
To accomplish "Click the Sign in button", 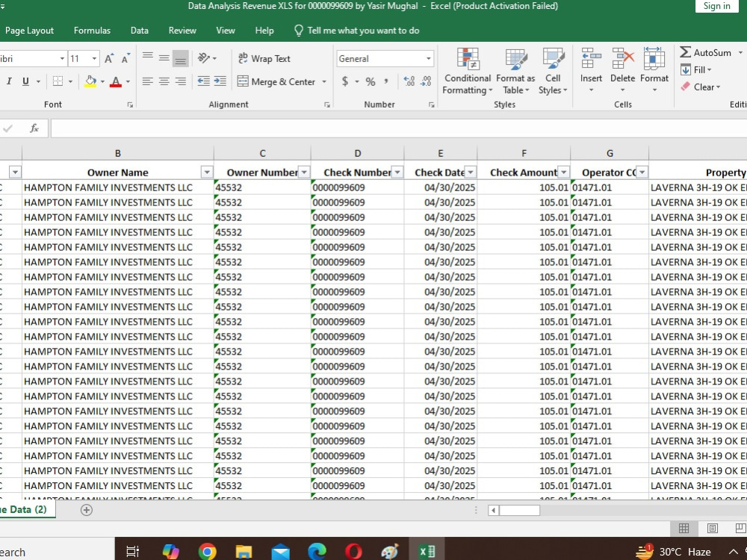I will tap(716, 6).
